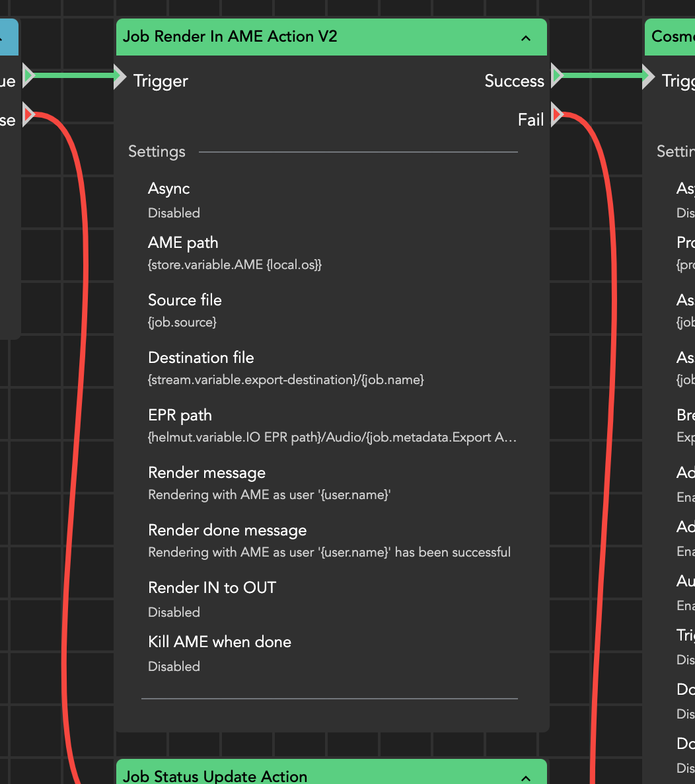The width and height of the screenshot is (695, 784).
Task: Click the Success output port arrow
Action: (x=556, y=76)
